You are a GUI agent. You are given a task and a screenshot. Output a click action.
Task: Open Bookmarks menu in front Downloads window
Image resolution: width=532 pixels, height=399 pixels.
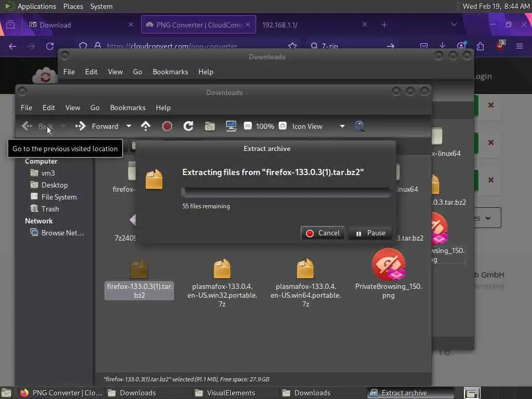[x=128, y=108]
